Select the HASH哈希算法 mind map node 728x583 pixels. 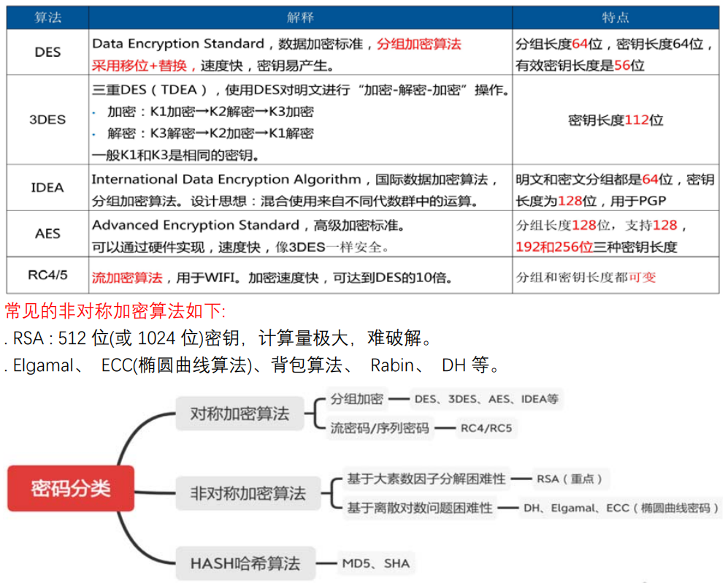[245, 563]
